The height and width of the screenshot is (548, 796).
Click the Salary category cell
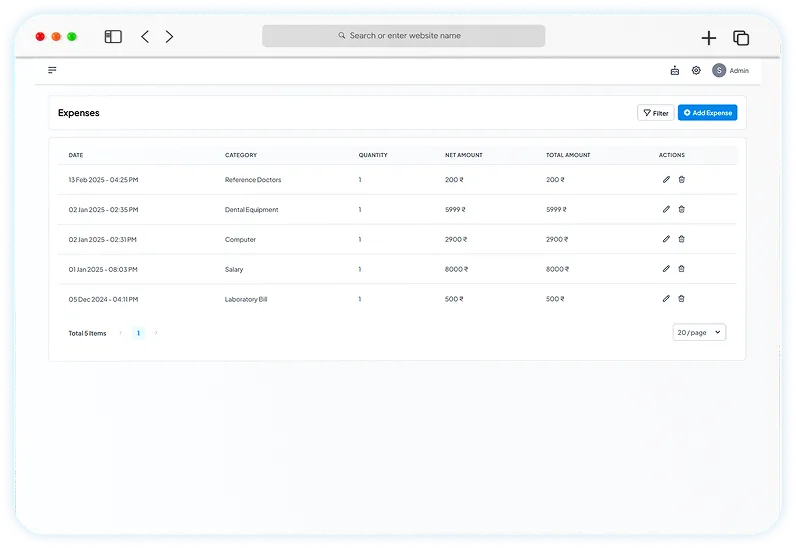(x=234, y=270)
